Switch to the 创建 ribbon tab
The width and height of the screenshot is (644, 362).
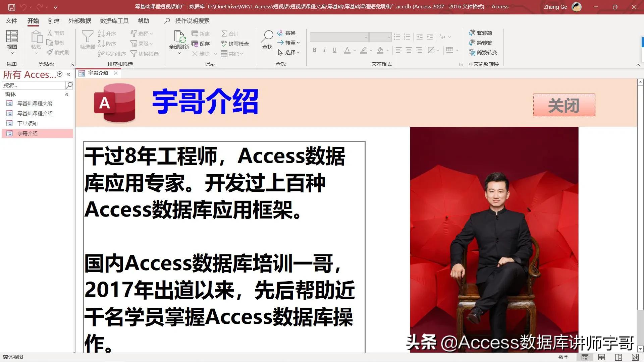[53, 21]
